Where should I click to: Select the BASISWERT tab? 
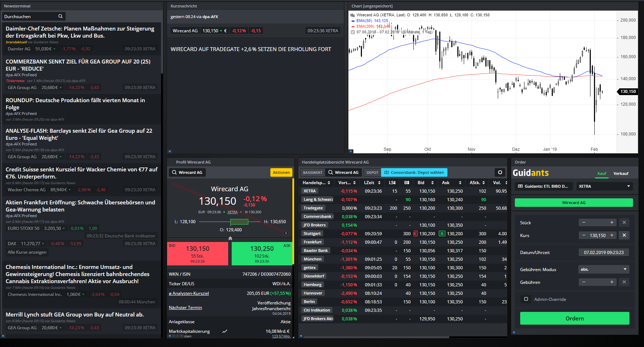313,172
